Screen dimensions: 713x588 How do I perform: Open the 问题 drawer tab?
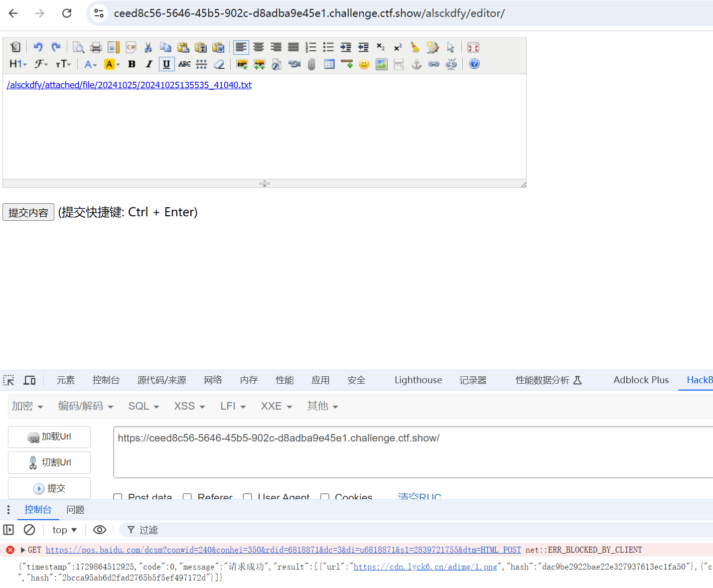click(75, 510)
